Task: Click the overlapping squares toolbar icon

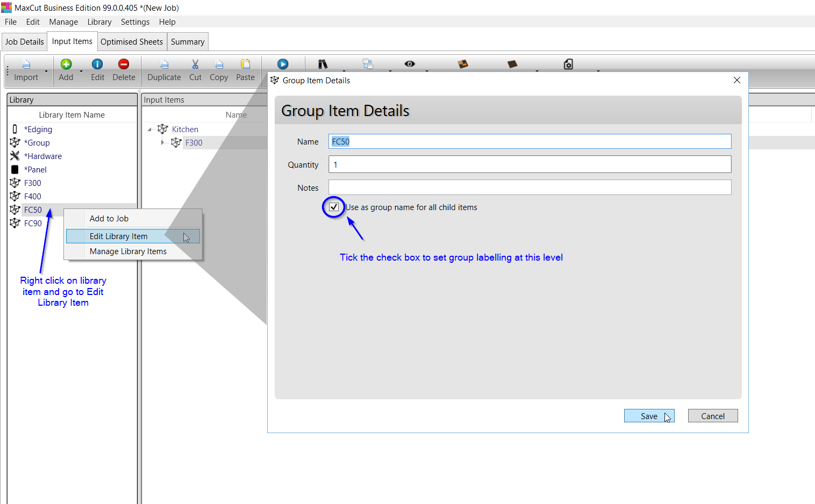Action: pyautogui.click(x=368, y=64)
